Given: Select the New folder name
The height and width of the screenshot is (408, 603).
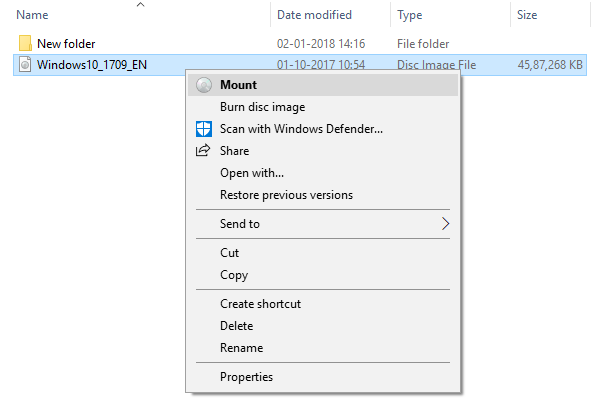Looking at the screenshot, I should (x=66, y=44).
